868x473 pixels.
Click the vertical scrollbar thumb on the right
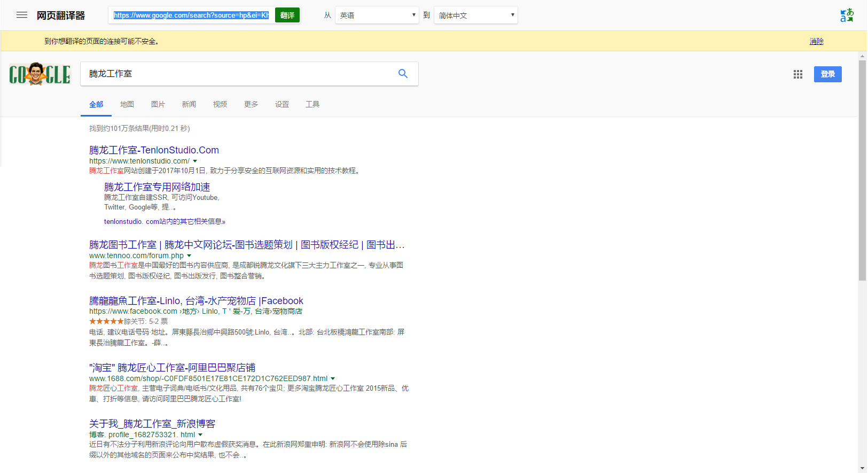(x=862, y=170)
